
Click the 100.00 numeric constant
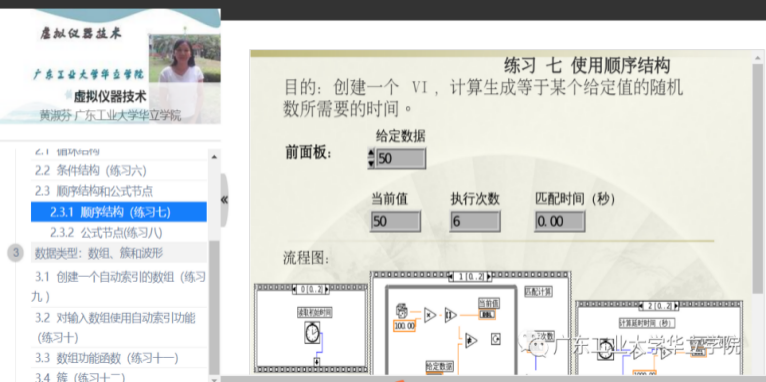coord(404,325)
